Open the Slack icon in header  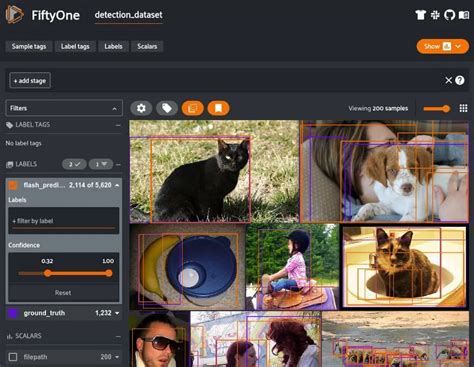pyautogui.click(x=435, y=15)
